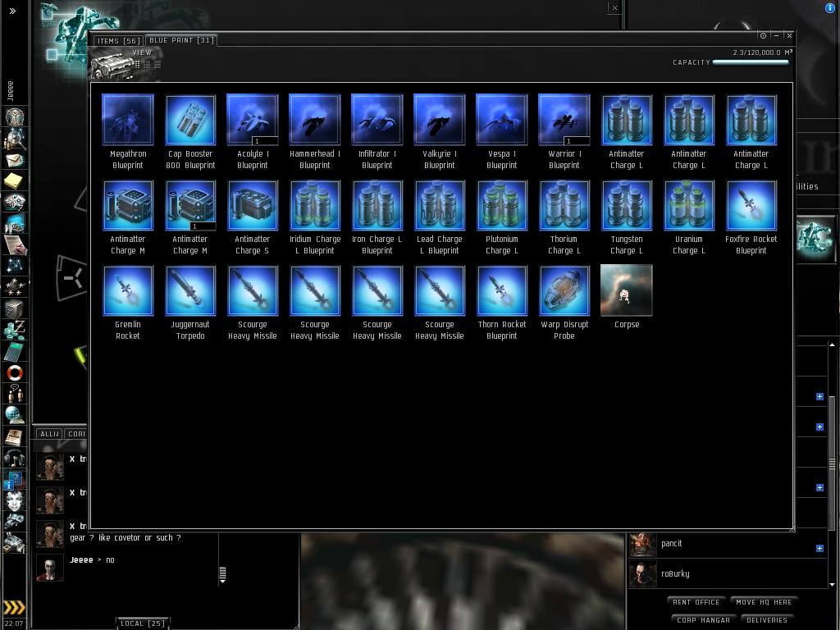This screenshot has height=630, width=840.
Task: Select the Foxfire Rocket Blueprint
Action: click(x=751, y=217)
